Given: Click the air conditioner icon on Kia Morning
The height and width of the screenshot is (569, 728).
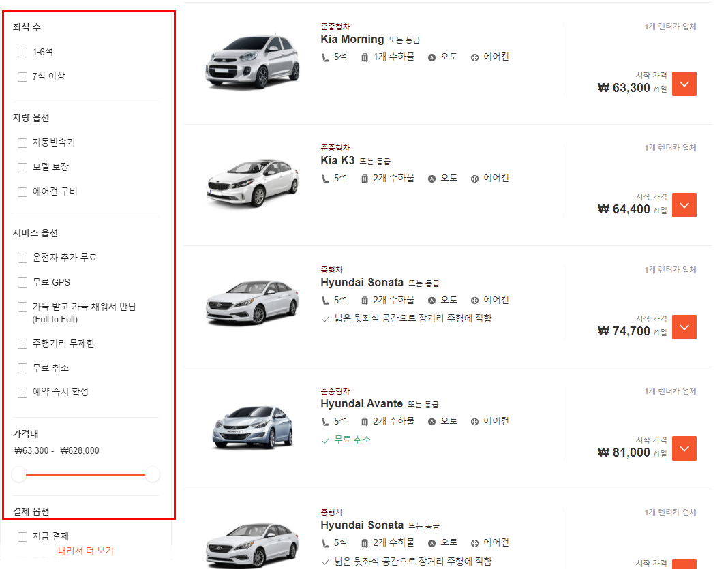Looking at the screenshot, I should [474, 57].
